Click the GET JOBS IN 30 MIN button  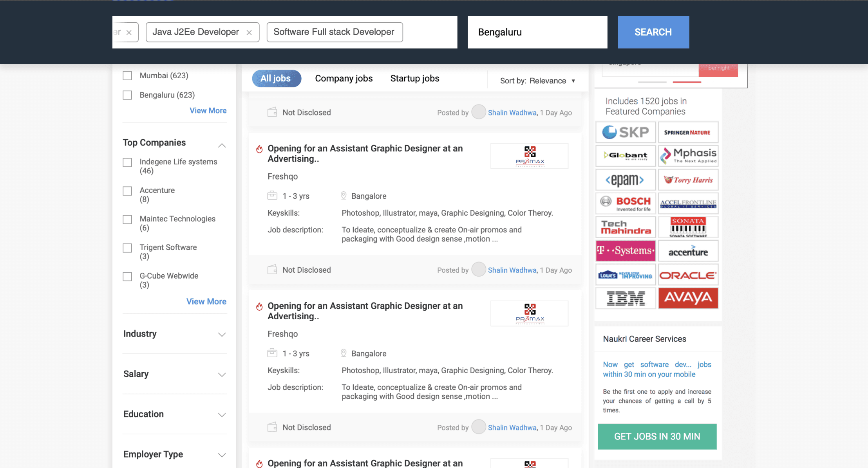pyautogui.click(x=657, y=436)
